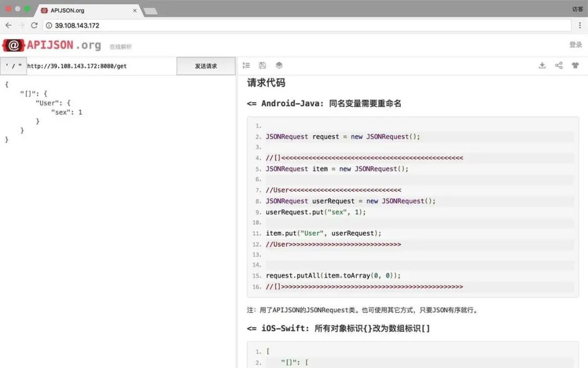The image size is (588, 368).
Task: Click the note about APIJSON的JSONRequest类
Action: click(x=363, y=310)
